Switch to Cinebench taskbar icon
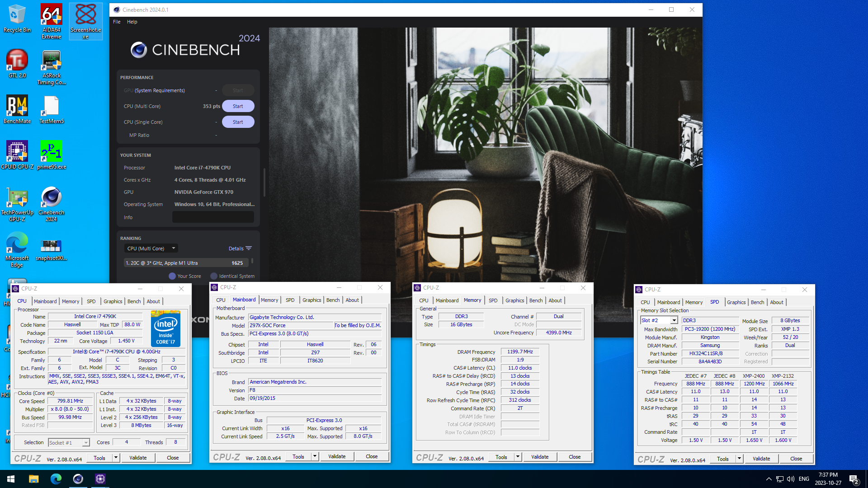The height and width of the screenshot is (488, 868). (78, 479)
